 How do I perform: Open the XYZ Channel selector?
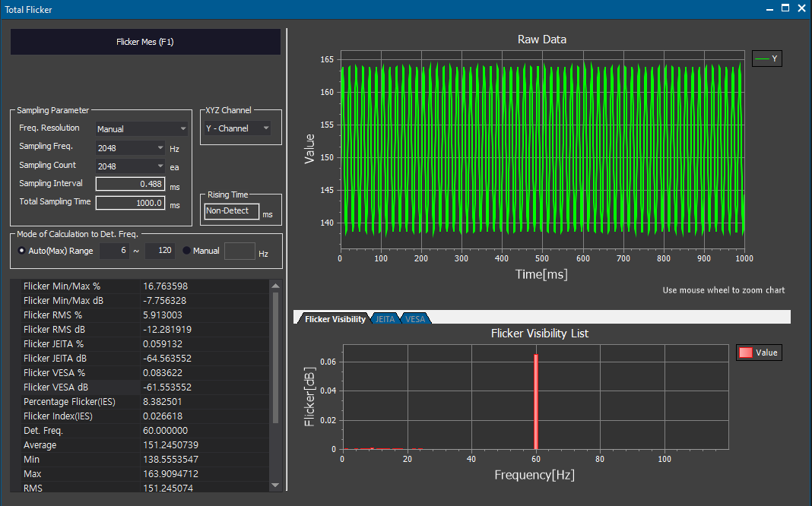(238, 127)
